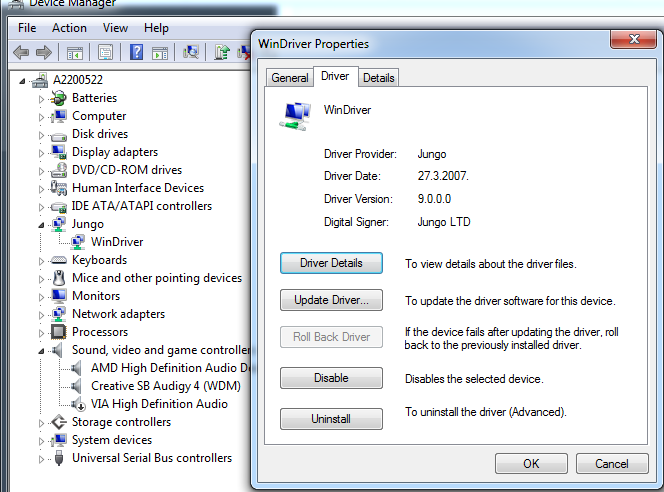This screenshot has height=492, width=664.
Task: Click the Monitors category icon
Action: (58, 296)
